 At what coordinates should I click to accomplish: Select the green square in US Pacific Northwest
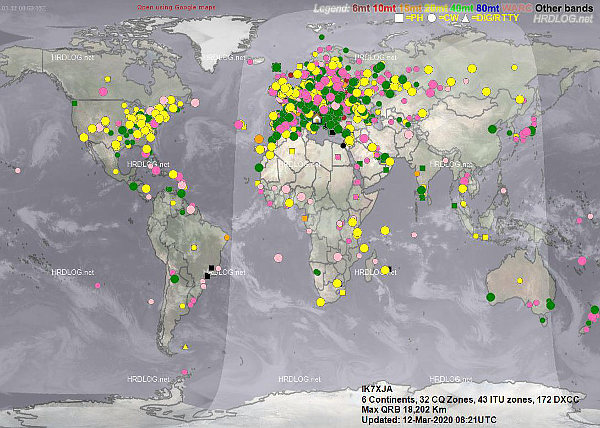(74, 103)
